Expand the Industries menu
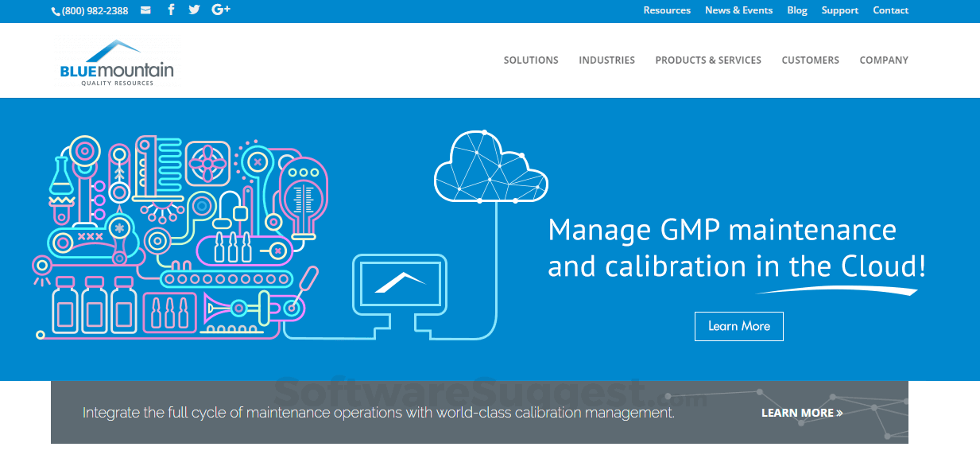This screenshot has height=470, width=980. [x=606, y=60]
